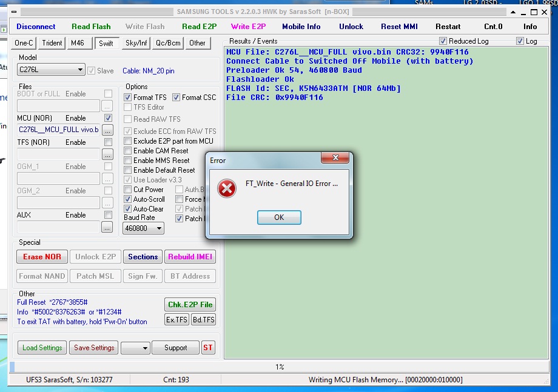Toggle the Cut Power checkbox

pos(128,190)
